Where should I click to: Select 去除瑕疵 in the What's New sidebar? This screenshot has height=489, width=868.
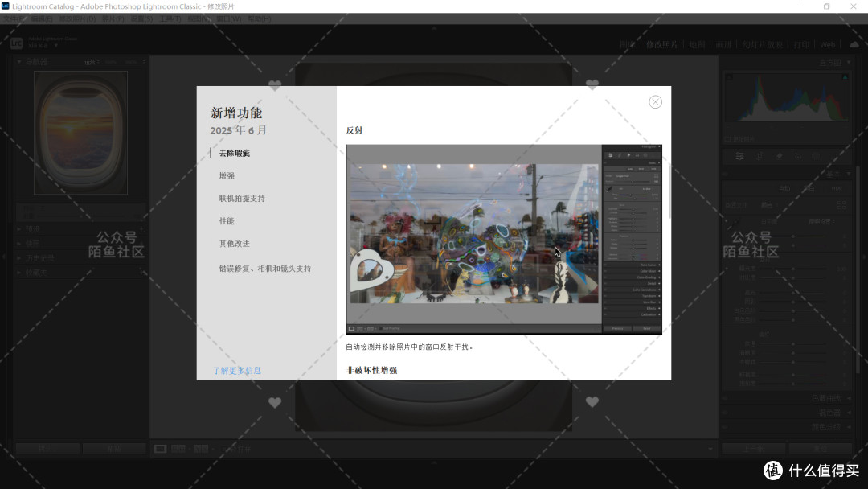click(234, 154)
